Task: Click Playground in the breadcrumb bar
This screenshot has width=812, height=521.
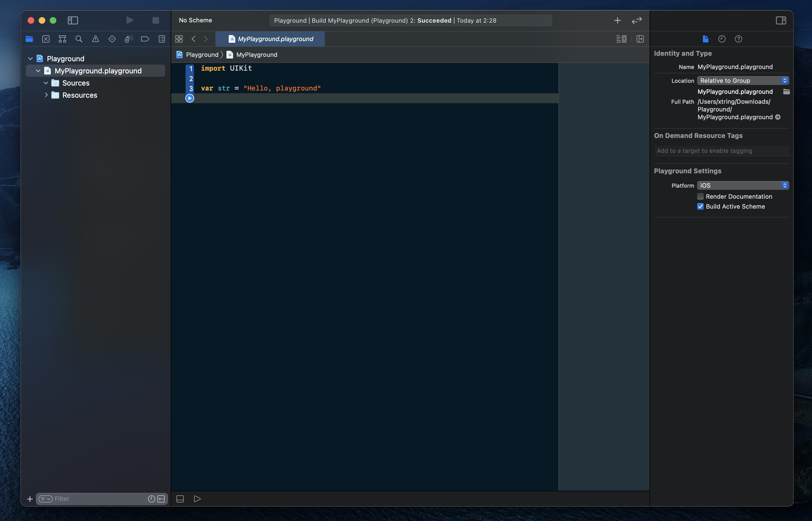Action: 202,54
